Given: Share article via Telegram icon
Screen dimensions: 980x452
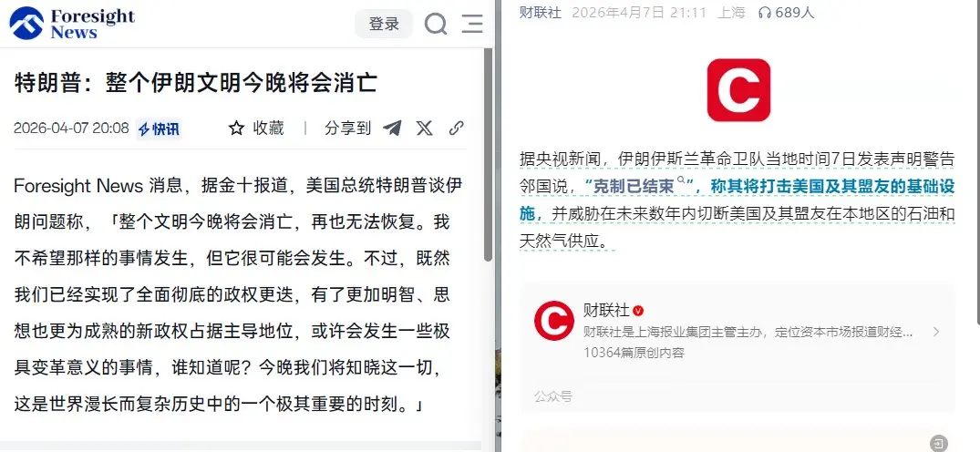Looking at the screenshot, I should (392, 128).
